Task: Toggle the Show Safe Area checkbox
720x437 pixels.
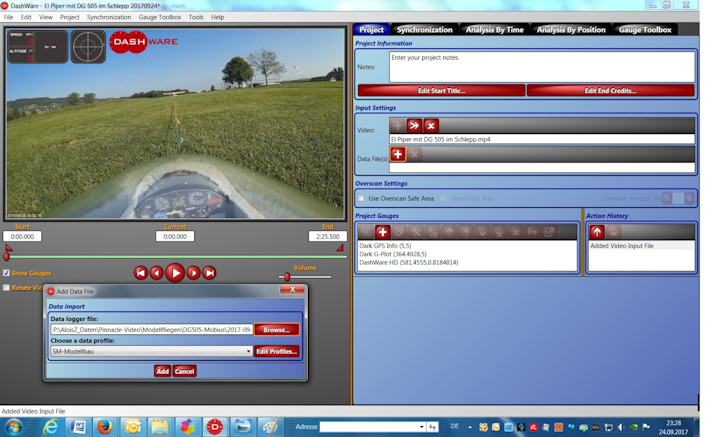Action: pos(444,198)
